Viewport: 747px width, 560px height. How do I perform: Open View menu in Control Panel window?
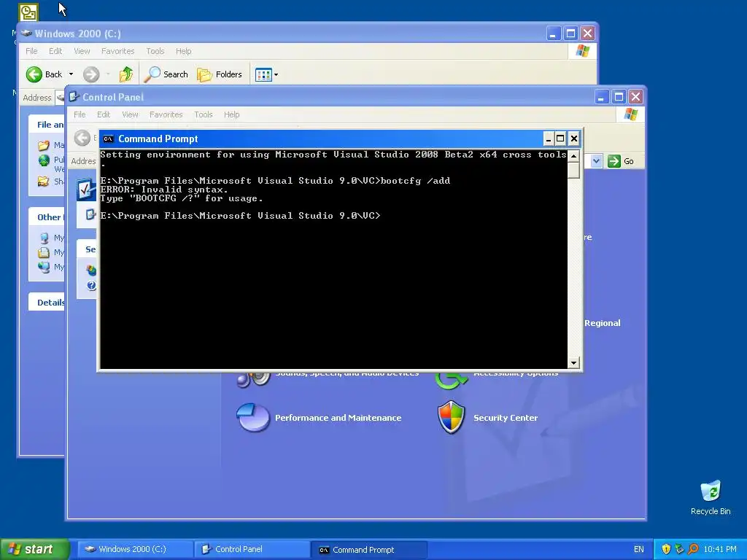coord(130,114)
